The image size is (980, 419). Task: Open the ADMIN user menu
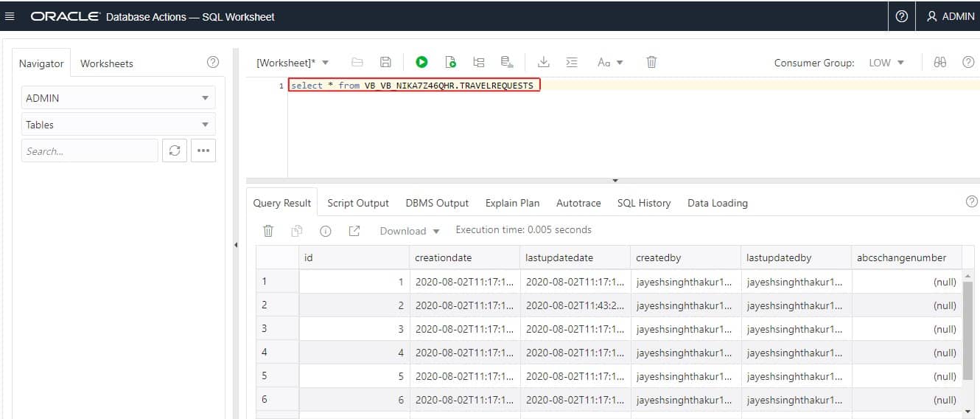(950, 16)
